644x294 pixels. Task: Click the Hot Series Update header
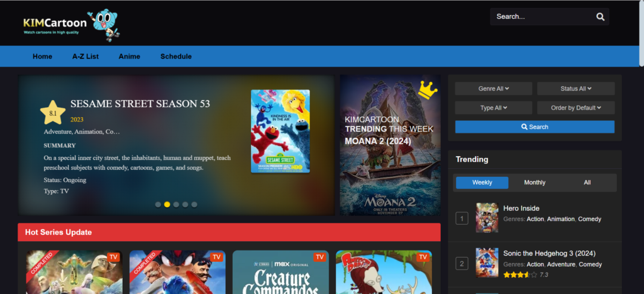point(229,232)
